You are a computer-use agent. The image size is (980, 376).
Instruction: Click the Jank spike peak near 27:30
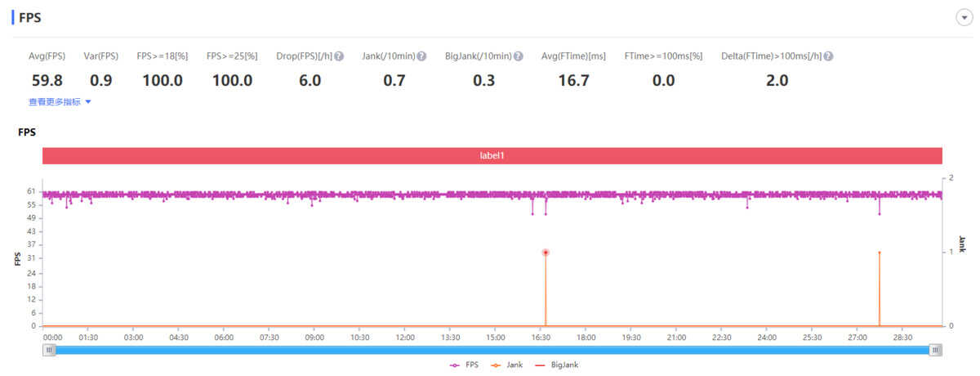pos(880,253)
